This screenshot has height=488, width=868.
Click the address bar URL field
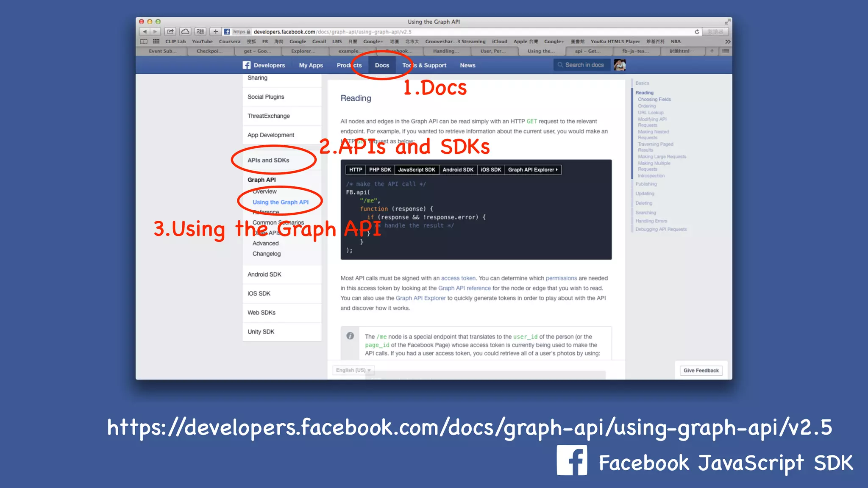click(462, 32)
